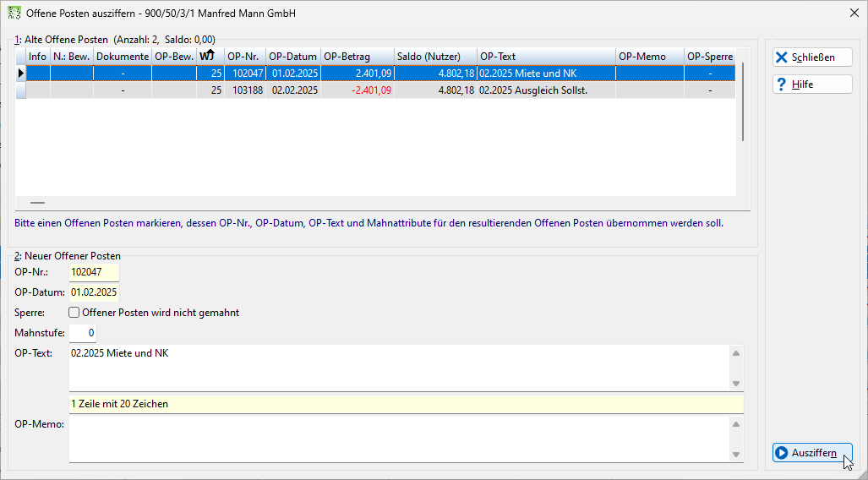Click the WJ sort arrow column header
The image size is (868, 480).
coord(210,56)
